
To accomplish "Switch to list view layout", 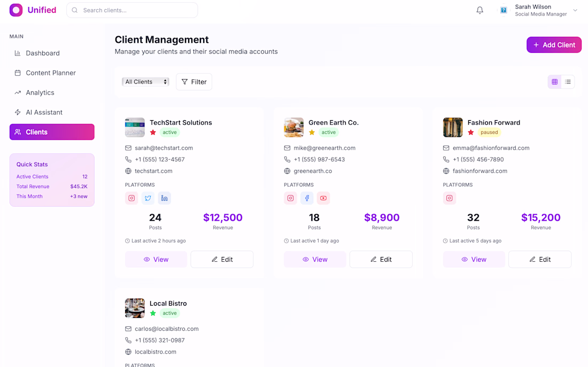I will [x=568, y=82].
